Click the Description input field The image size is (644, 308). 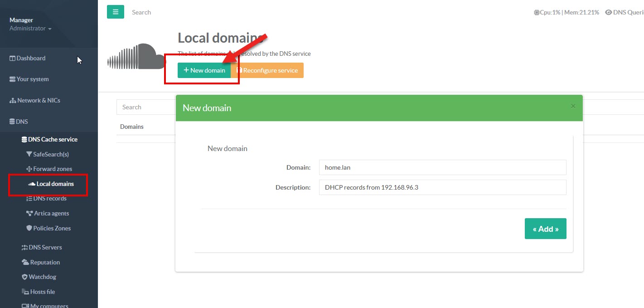click(x=442, y=187)
